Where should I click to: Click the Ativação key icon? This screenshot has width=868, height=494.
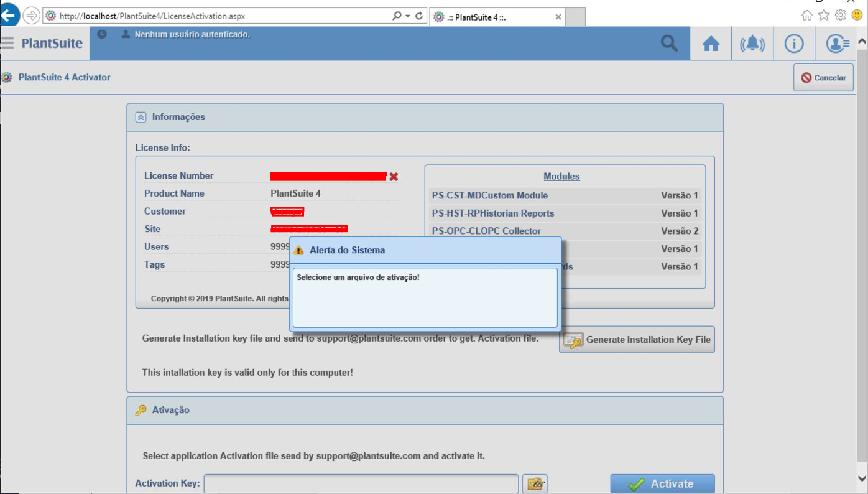pyautogui.click(x=141, y=411)
